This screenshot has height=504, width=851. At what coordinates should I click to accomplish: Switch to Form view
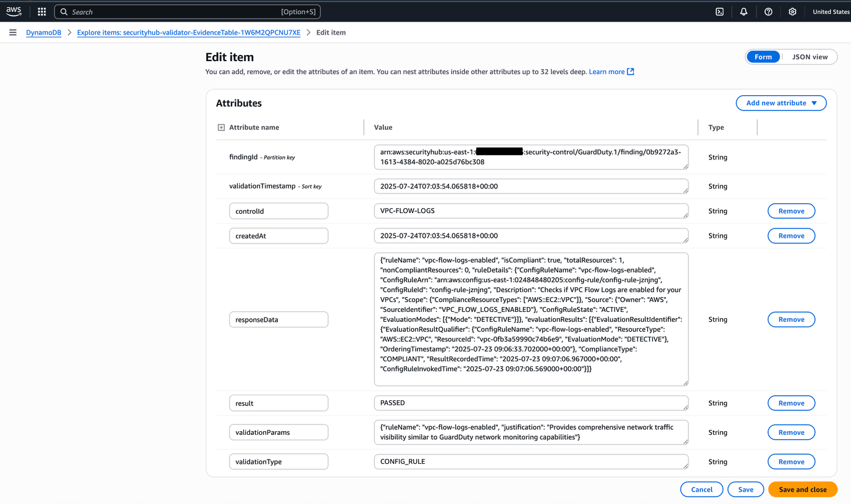click(763, 57)
